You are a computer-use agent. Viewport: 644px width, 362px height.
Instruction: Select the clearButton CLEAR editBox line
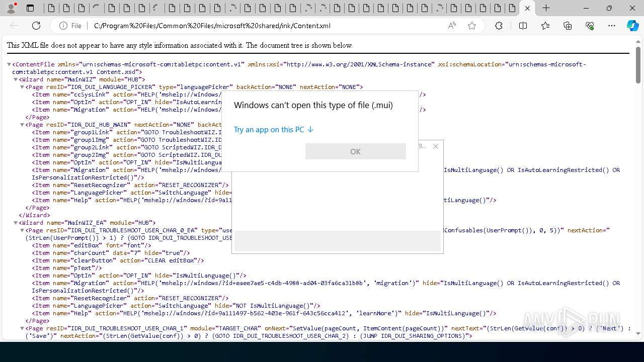click(x=118, y=260)
